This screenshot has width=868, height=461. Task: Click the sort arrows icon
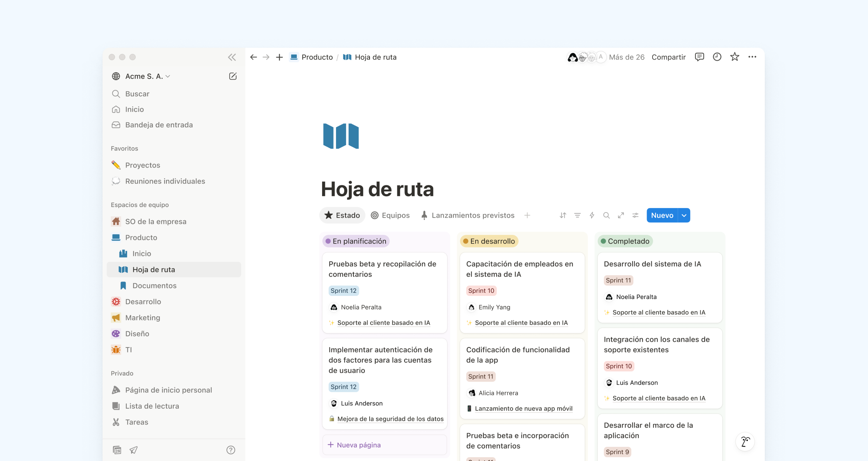click(x=563, y=215)
